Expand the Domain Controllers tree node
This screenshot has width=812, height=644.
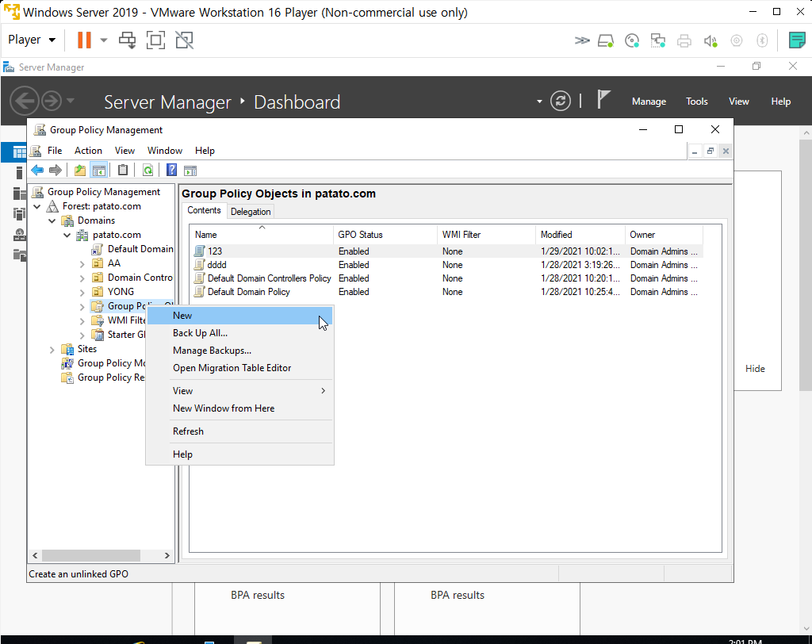[82, 278]
